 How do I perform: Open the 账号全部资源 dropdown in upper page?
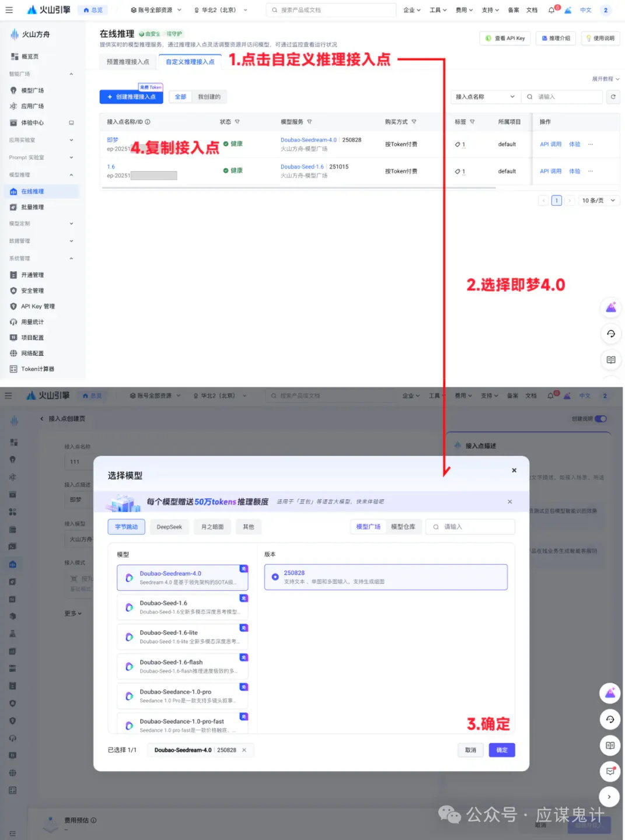click(156, 10)
